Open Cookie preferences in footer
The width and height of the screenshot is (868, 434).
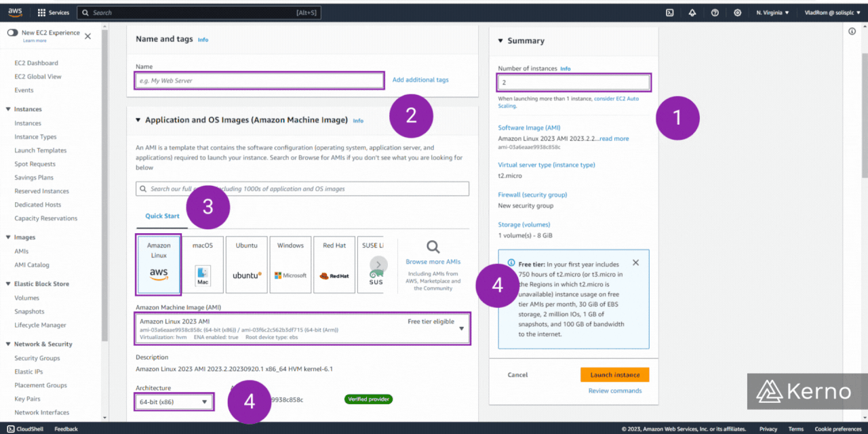pyautogui.click(x=838, y=429)
